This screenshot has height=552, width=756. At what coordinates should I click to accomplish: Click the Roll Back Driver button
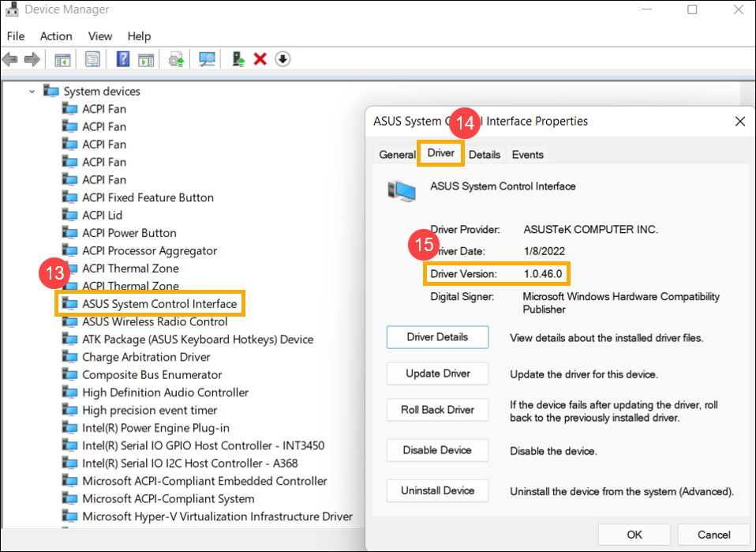coord(437,410)
